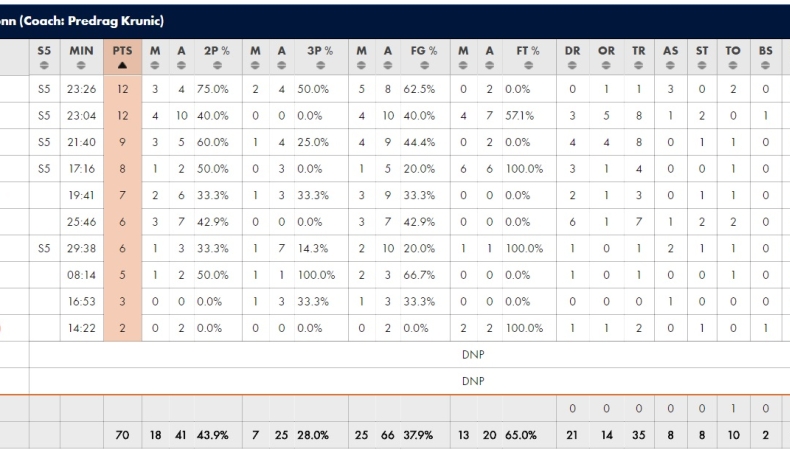
Task: Sort by two-point percentage using 2P % icon
Action: pyautogui.click(x=215, y=65)
